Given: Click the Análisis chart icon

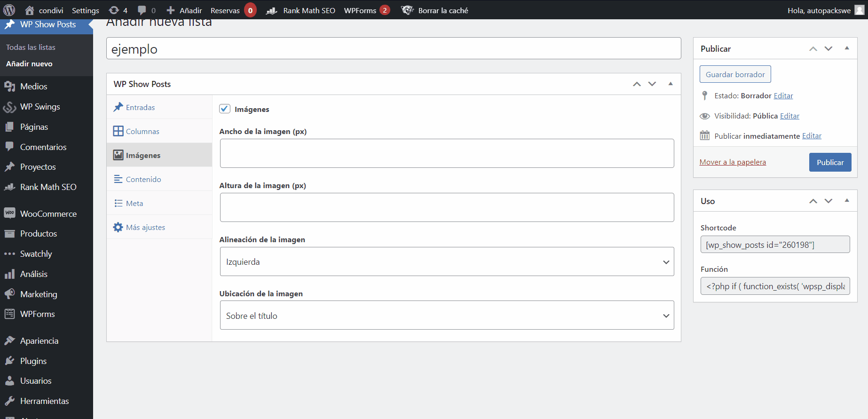Looking at the screenshot, I should point(9,274).
